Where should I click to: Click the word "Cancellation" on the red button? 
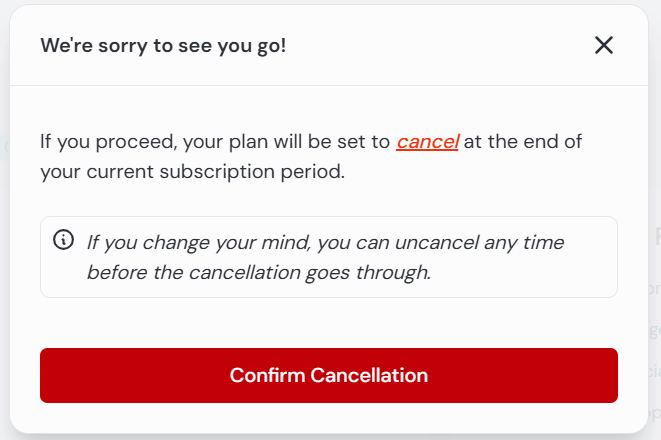[369, 375]
